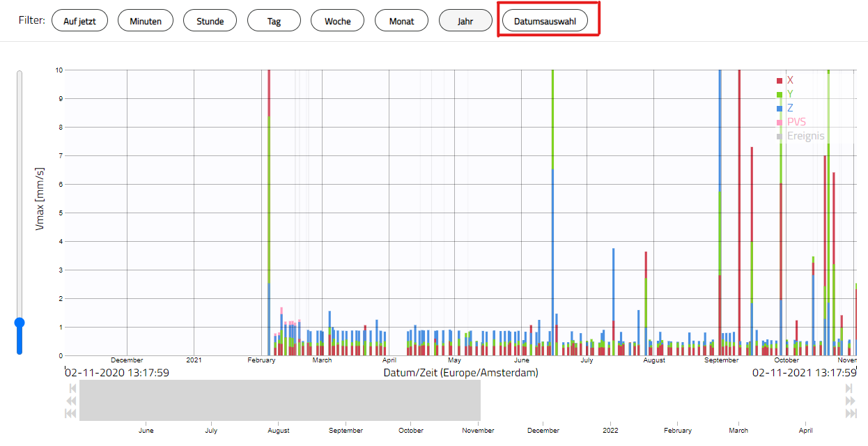The image size is (868, 446).
Task: Toggle the X series in the legend
Action: click(x=785, y=80)
